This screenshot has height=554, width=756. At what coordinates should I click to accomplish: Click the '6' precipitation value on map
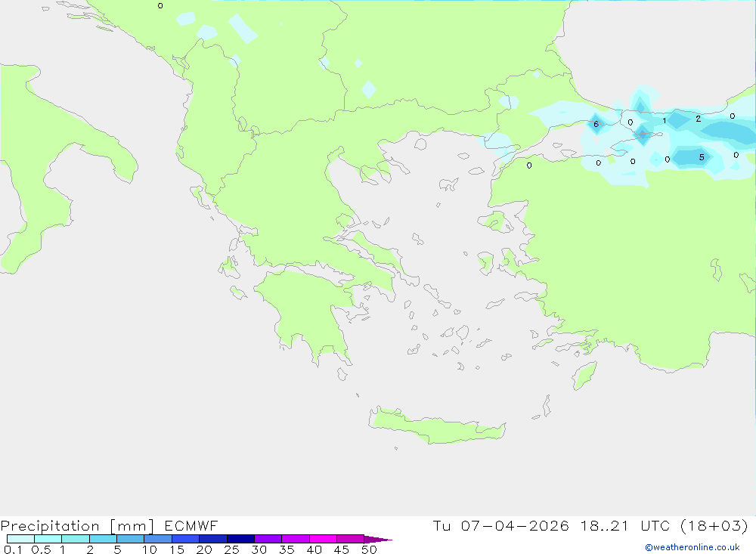[x=596, y=124]
